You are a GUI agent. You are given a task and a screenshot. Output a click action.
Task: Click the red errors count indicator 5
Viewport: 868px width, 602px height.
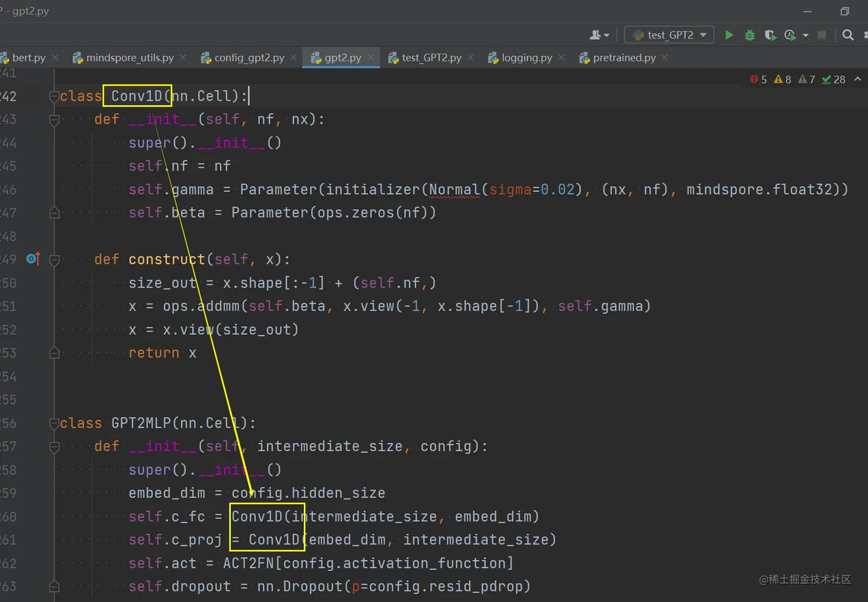758,79
